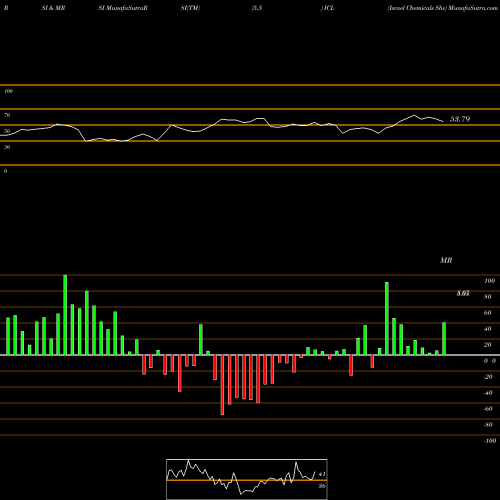The width and height of the screenshot is (500, 500).
Task: Click the RSI current value 53.79
Action: pyautogui.click(x=460, y=119)
